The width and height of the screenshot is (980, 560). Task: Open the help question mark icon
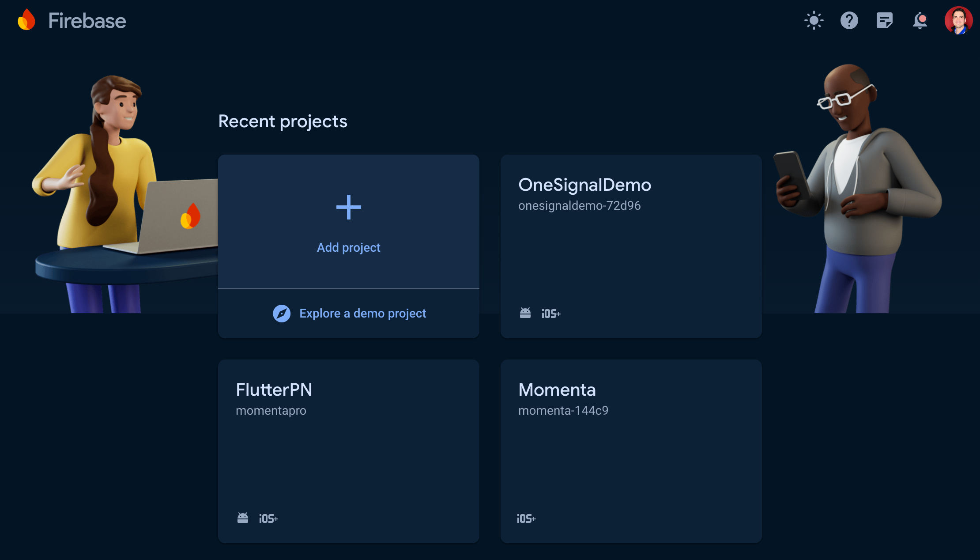pyautogui.click(x=849, y=20)
